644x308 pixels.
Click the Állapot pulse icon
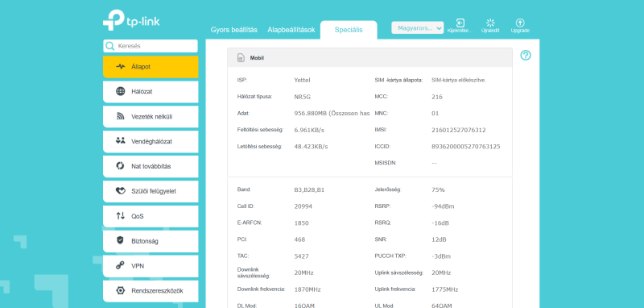pyautogui.click(x=120, y=67)
